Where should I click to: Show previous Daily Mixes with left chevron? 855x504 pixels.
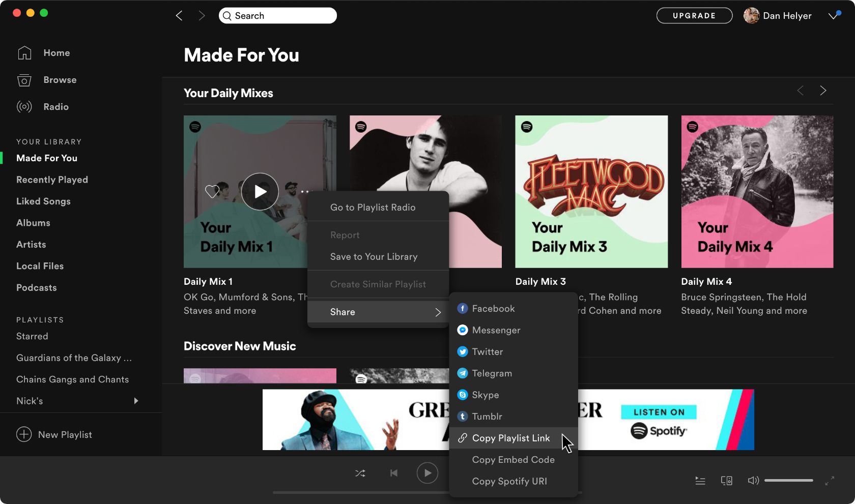click(x=800, y=91)
